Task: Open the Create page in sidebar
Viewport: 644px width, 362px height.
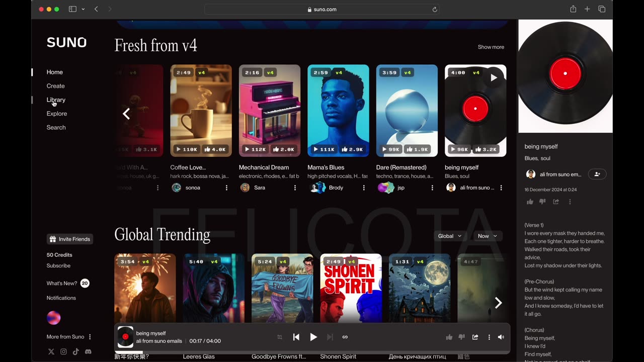Action: 55,86
